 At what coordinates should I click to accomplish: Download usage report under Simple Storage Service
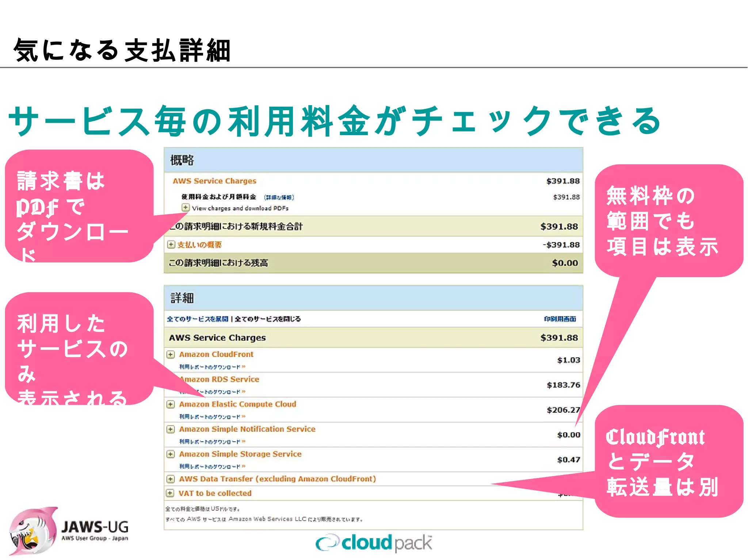pos(212,466)
